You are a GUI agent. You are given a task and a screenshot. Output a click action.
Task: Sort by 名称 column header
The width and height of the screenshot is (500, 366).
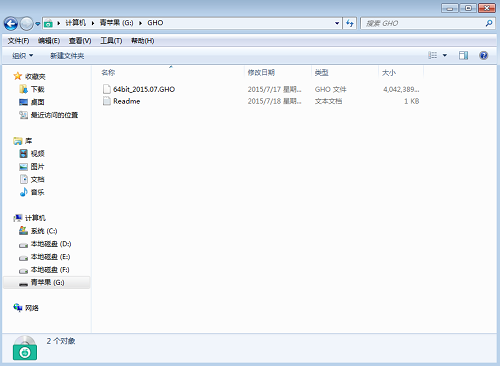click(x=108, y=72)
